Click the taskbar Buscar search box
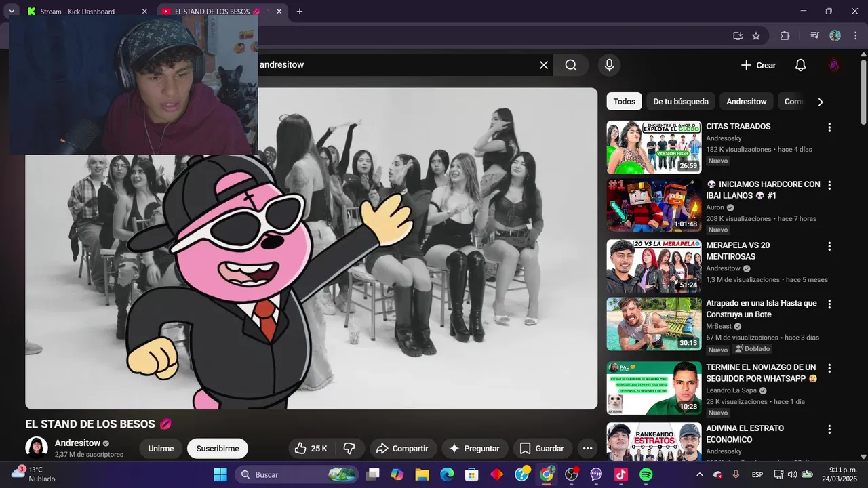The height and width of the screenshot is (488, 868). pyautogui.click(x=297, y=474)
